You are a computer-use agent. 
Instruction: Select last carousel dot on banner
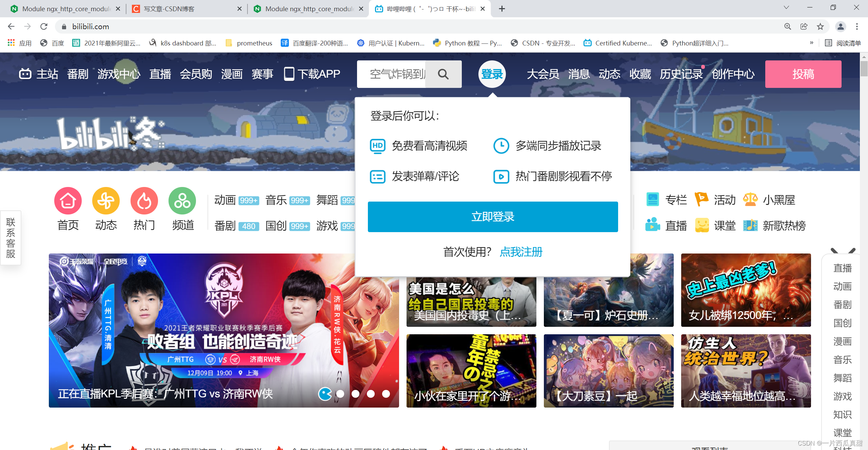[386, 394]
